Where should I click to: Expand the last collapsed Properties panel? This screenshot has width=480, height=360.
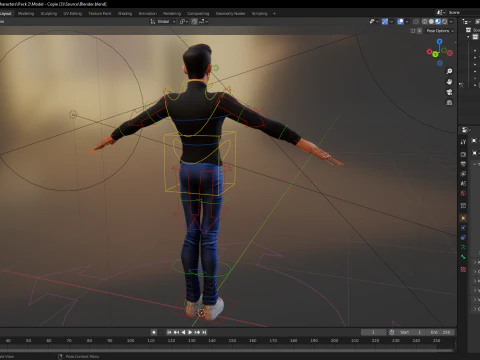(x=475, y=309)
